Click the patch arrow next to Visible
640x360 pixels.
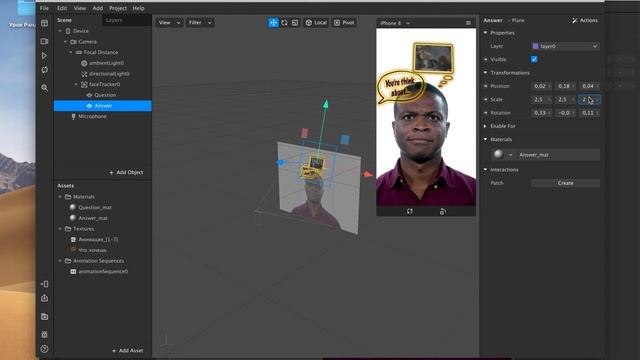click(x=486, y=60)
